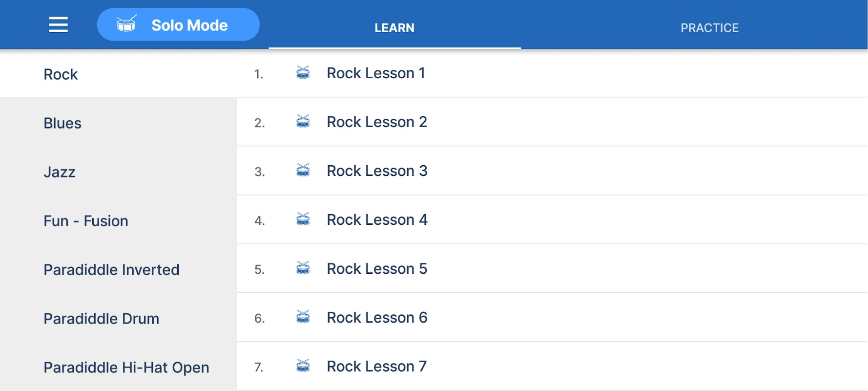Switch to the LEARN tab

(x=394, y=28)
